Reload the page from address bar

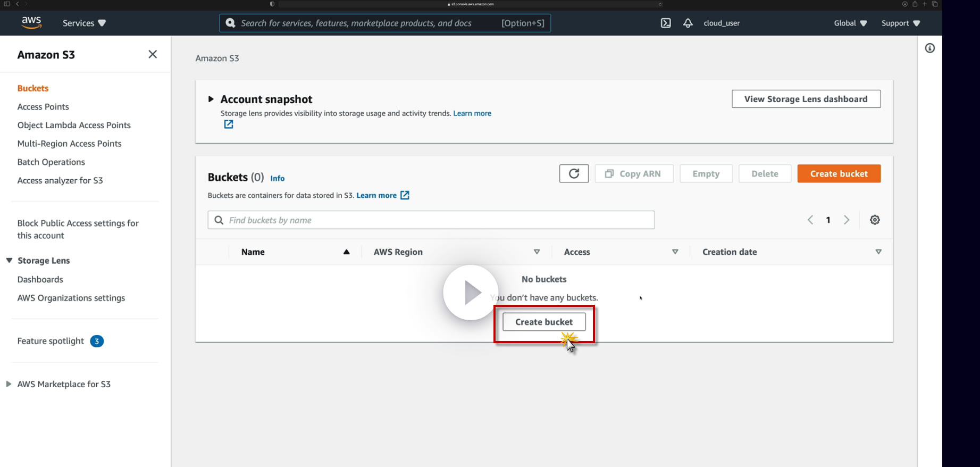click(x=660, y=4)
